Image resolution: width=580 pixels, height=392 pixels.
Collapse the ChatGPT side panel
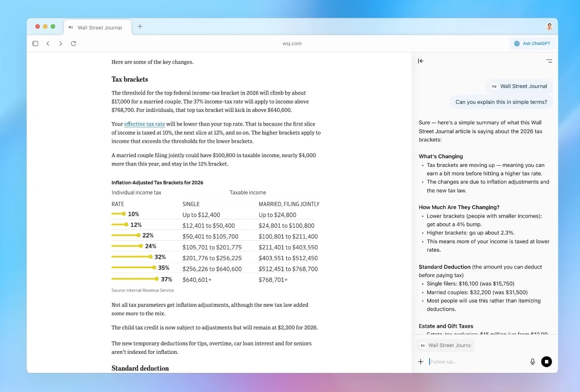(x=421, y=61)
